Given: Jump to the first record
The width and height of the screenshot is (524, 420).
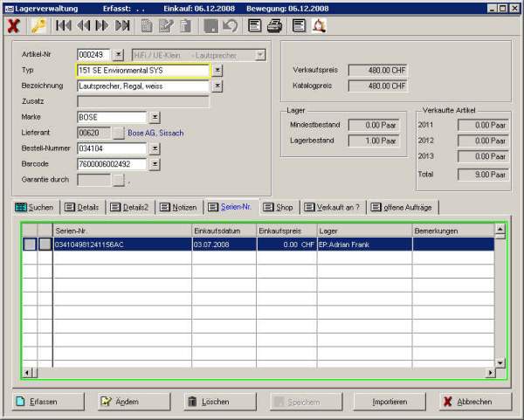Looking at the screenshot, I should point(64,25).
